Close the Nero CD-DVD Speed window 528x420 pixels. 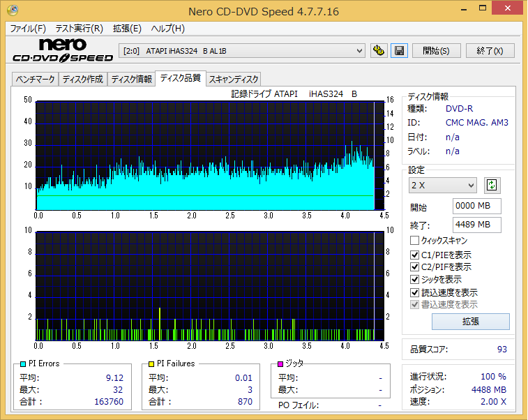coord(508,8)
